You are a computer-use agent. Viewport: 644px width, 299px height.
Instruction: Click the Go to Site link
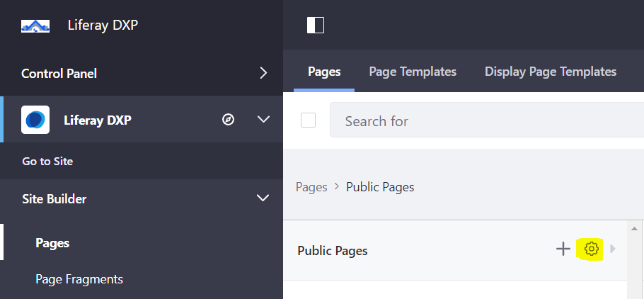coord(47,162)
